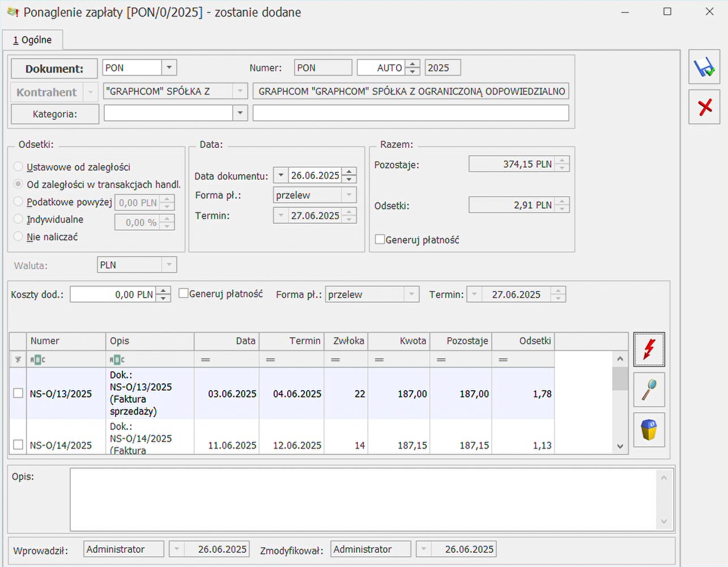728x567 pixels.
Task: Tick Generuj płatność next to Koszty dod.
Action: click(x=184, y=293)
